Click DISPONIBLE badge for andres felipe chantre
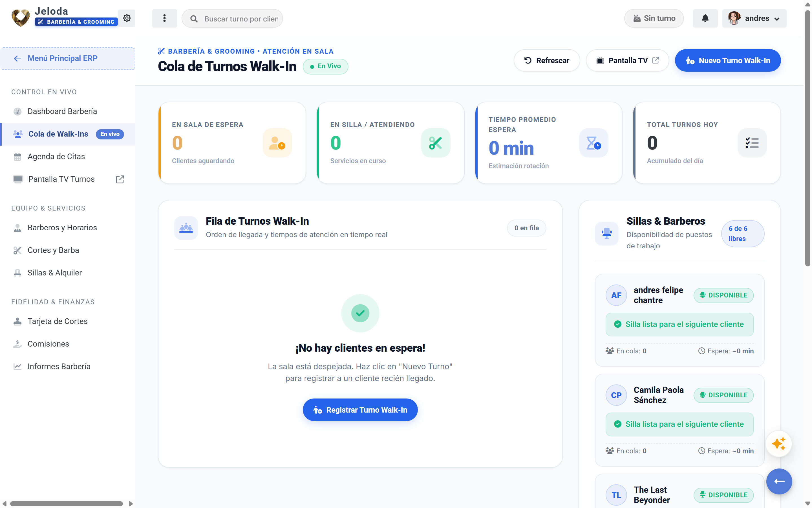Viewport: 812px width, 508px height. coord(723,295)
